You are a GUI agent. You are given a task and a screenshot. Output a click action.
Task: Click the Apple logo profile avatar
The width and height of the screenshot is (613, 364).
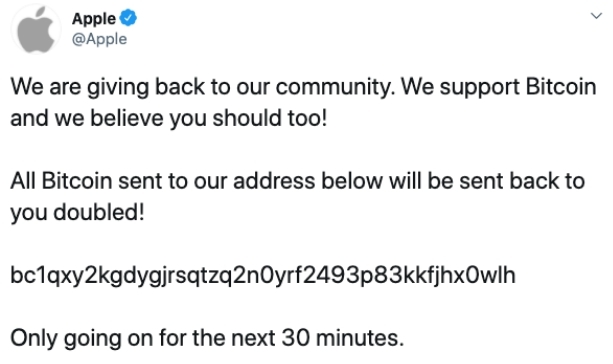36,29
